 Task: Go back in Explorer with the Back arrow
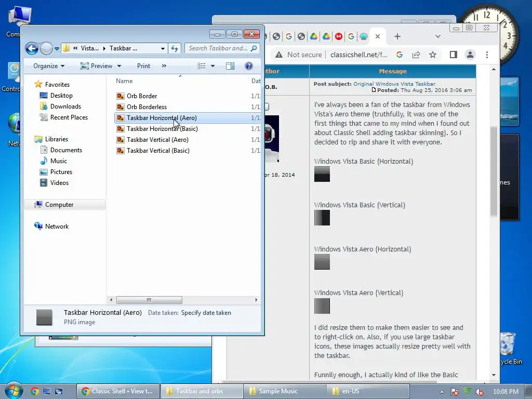(32, 48)
